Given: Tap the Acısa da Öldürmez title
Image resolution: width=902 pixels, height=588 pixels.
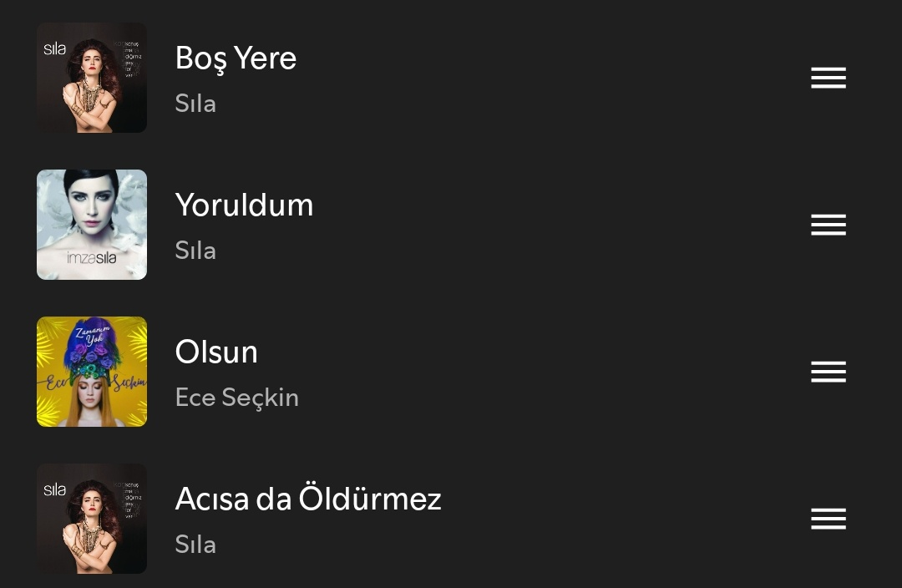Looking at the screenshot, I should (307, 499).
